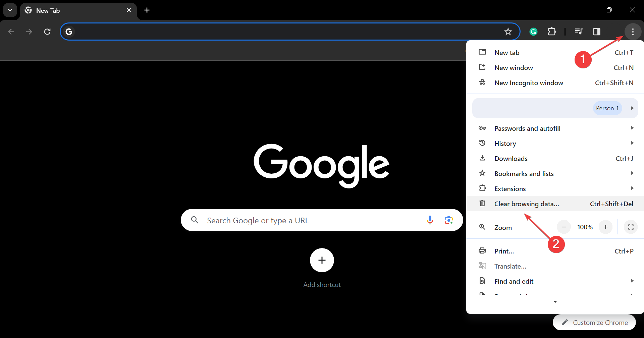Expand the Find and edit submenu arrow
Viewport: 644px width, 338px height.
(632, 281)
